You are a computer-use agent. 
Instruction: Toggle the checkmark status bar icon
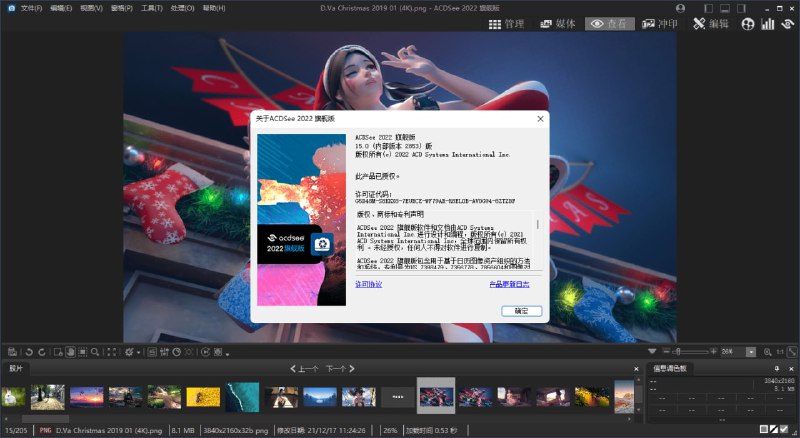click(784, 430)
